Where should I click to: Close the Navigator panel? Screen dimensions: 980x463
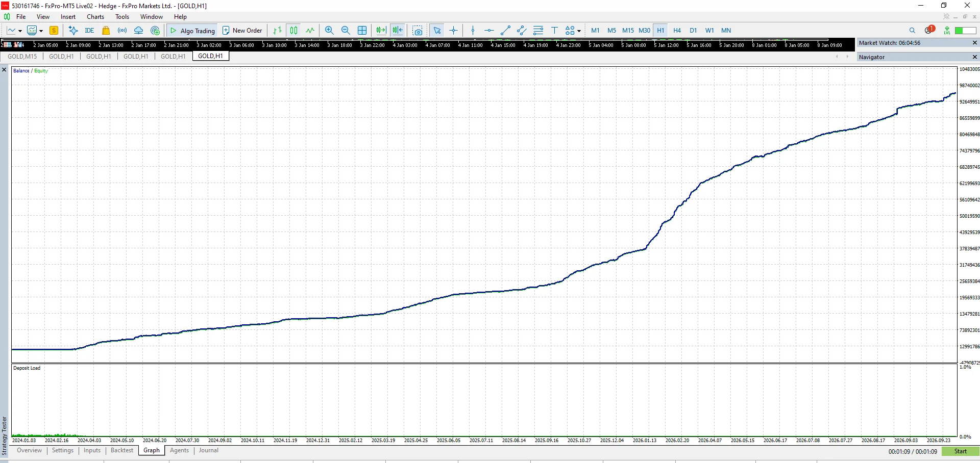click(x=974, y=57)
